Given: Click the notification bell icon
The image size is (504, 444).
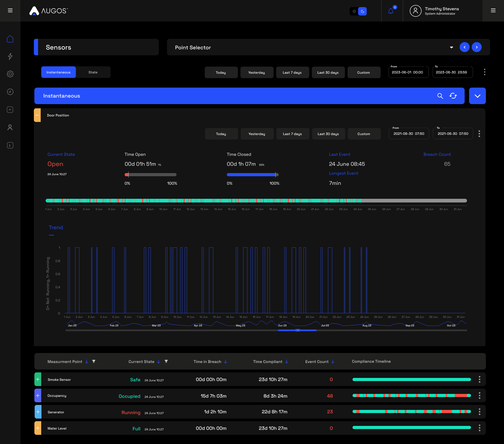Looking at the screenshot, I should point(391,11).
